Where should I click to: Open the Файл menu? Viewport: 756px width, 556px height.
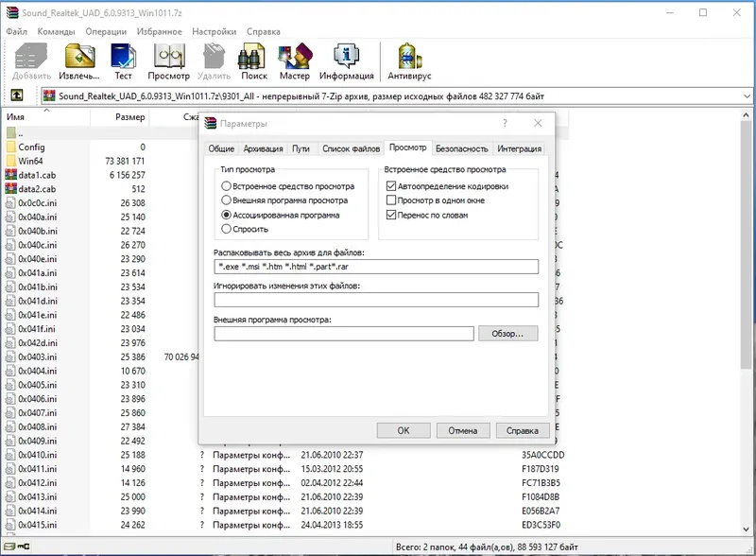click(x=17, y=31)
